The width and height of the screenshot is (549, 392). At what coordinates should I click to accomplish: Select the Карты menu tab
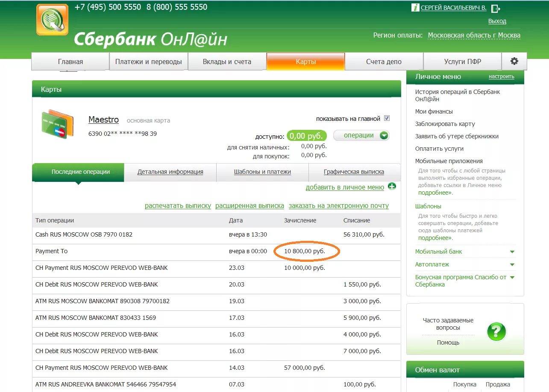(305, 61)
